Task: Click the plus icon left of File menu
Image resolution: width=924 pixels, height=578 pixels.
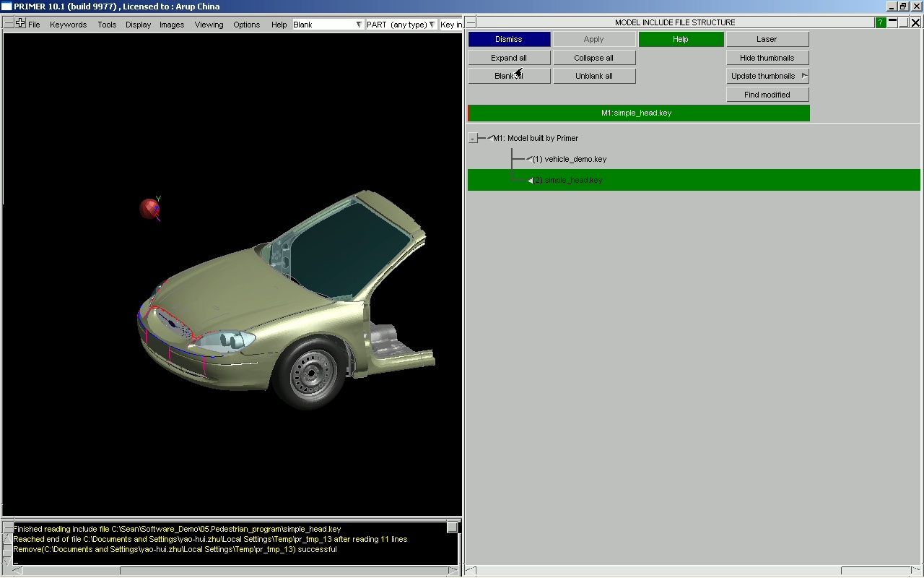Action: point(20,23)
